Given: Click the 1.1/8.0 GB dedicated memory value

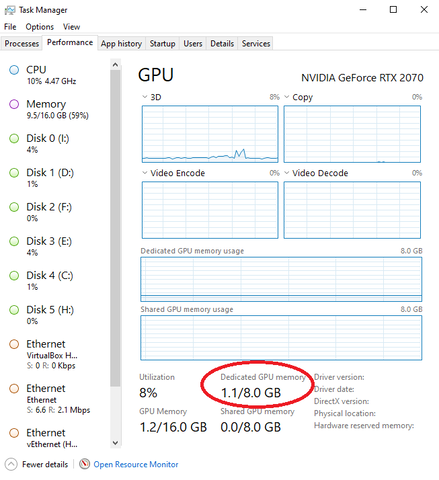Looking at the screenshot, I should pyautogui.click(x=251, y=393).
